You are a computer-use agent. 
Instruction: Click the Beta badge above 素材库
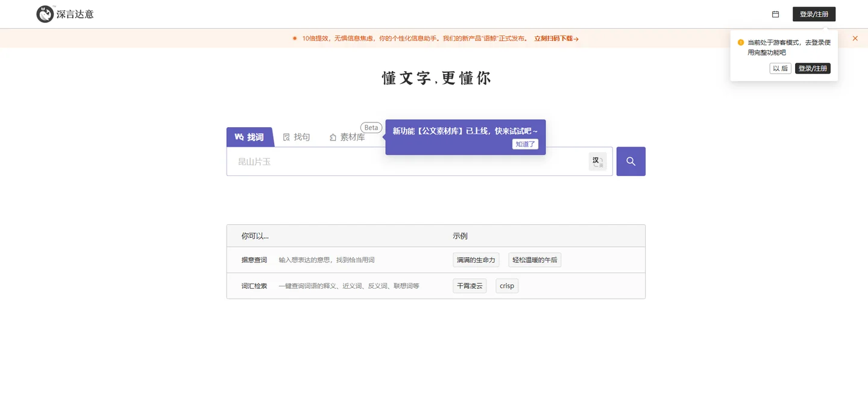[371, 127]
